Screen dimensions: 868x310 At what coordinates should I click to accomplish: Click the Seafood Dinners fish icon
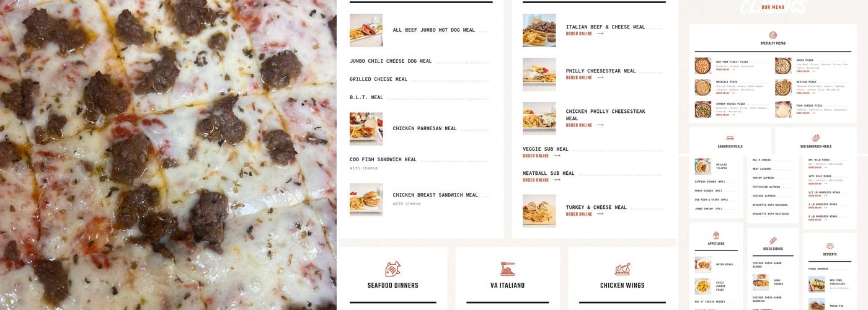coord(392,268)
